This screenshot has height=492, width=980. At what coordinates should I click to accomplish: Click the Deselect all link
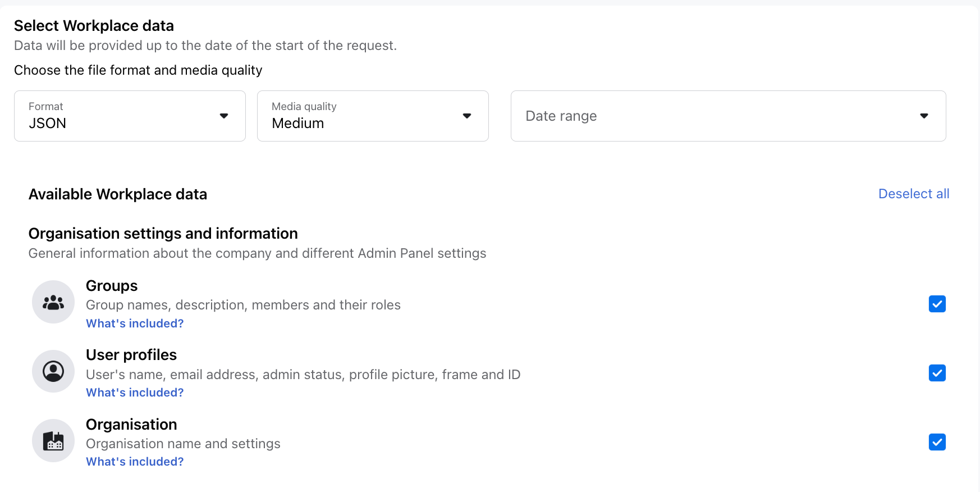(x=914, y=194)
